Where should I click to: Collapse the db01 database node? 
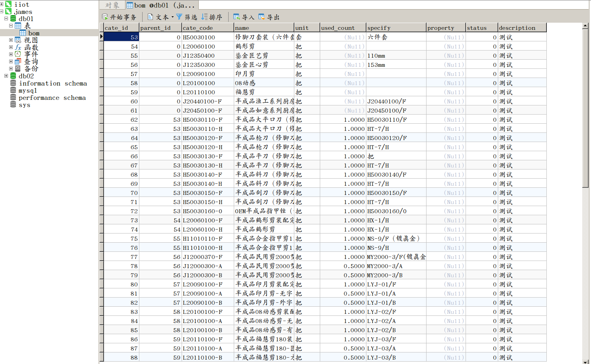pyautogui.click(x=6, y=19)
